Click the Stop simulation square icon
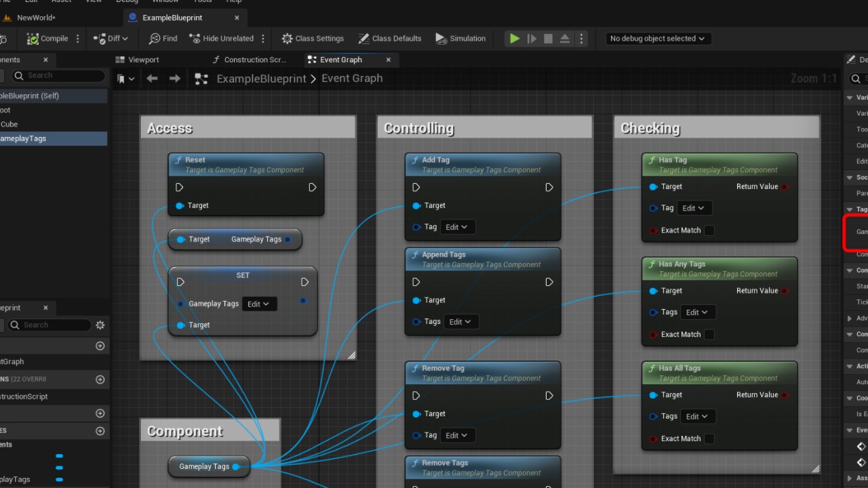The width and height of the screenshot is (868, 488). coord(549,39)
